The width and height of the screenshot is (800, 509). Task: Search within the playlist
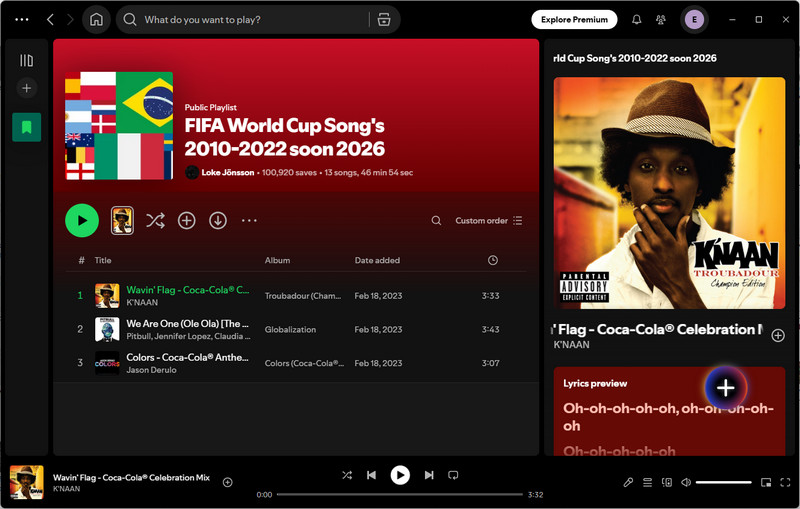tap(436, 220)
